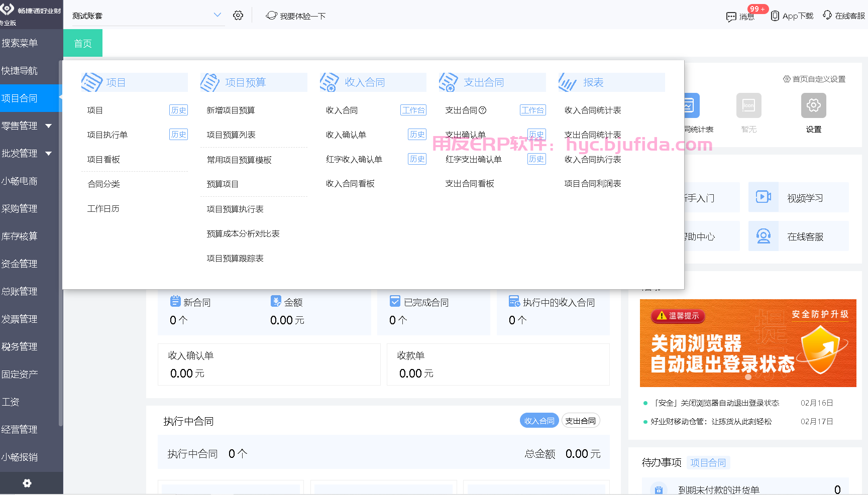868x495 pixels.
Task: Click the 历史 button next to 项目
Action: [178, 110]
